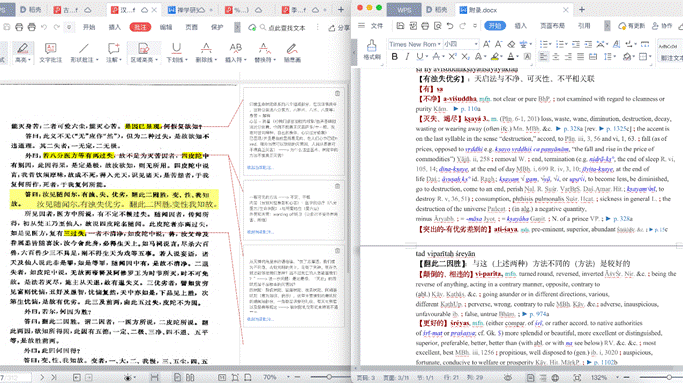Increase font size in docx ribbon

coord(487,44)
